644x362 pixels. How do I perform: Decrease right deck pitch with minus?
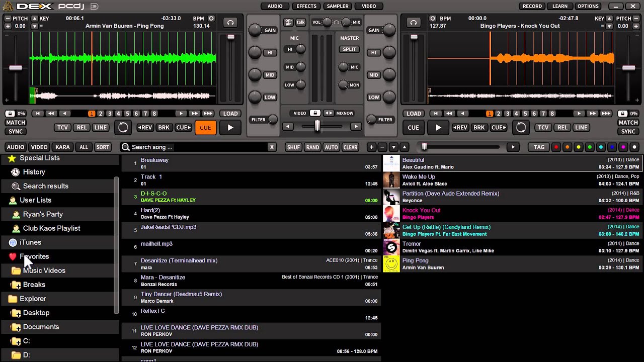pos(636,19)
